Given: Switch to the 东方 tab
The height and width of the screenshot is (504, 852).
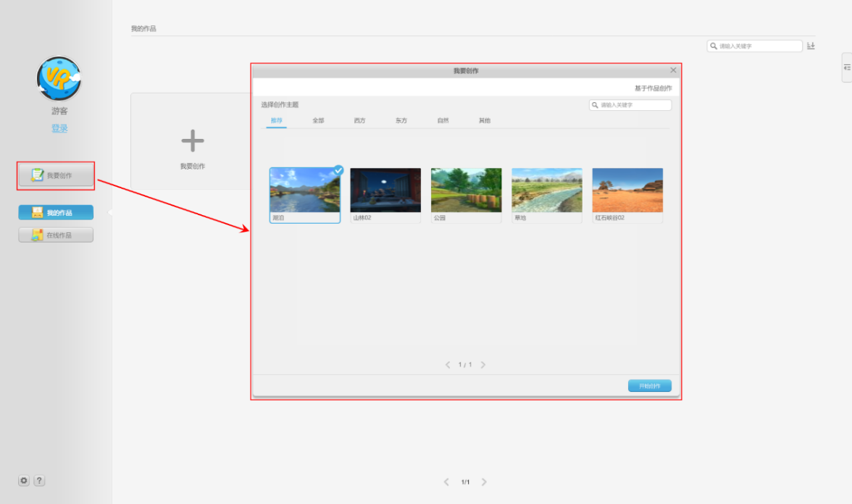Looking at the screenshot, I should coord(401,120).
